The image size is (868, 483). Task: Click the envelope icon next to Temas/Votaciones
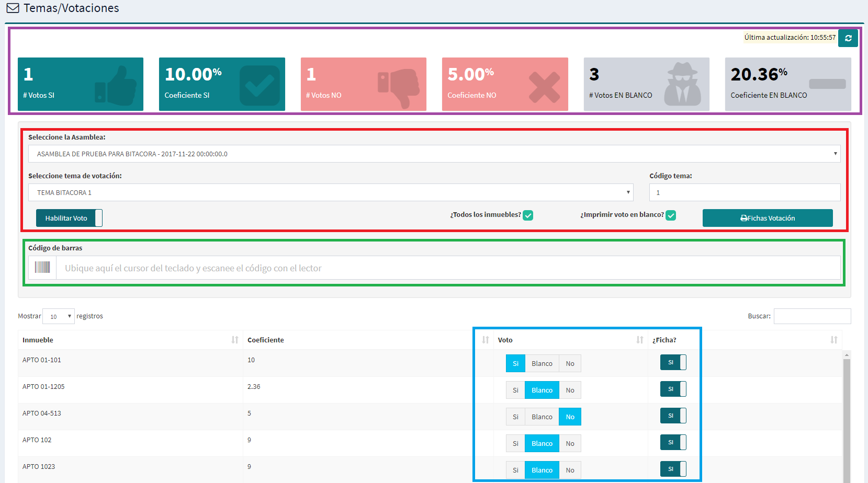13,8
